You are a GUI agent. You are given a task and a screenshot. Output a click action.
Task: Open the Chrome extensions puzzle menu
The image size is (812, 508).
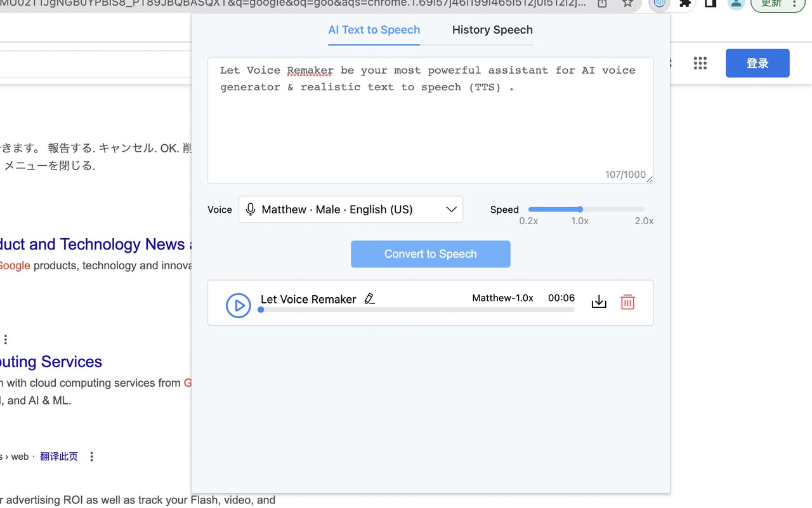(685, 3)
